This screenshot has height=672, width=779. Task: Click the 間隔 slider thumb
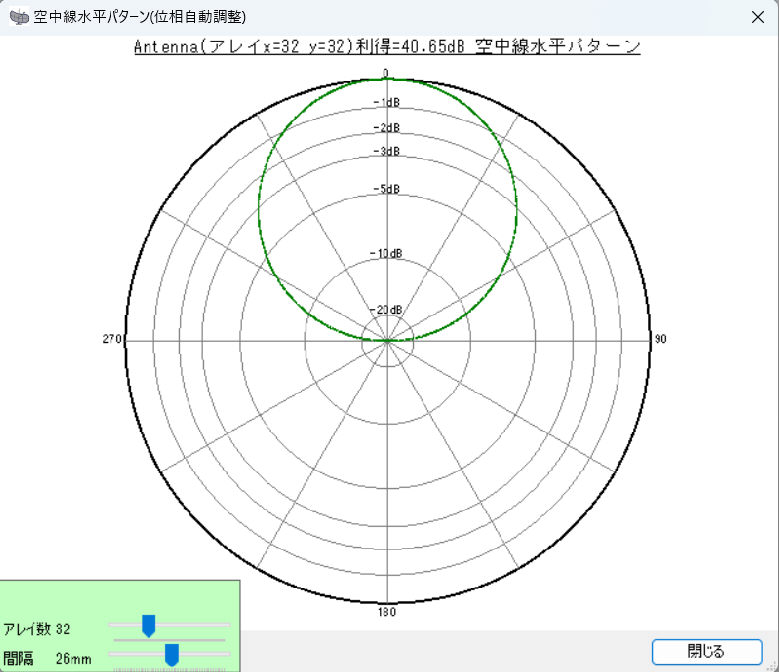pos(171,656)
